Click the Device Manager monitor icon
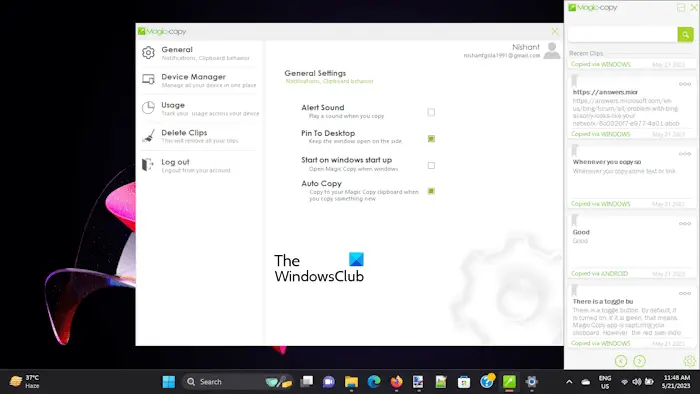The width and height of the screenshot is (700, 394). [148, 79]
